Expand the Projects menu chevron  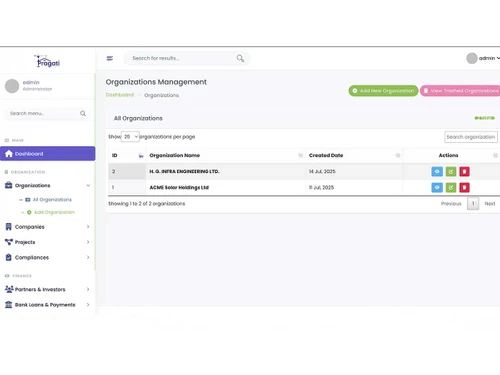[88, 242]
